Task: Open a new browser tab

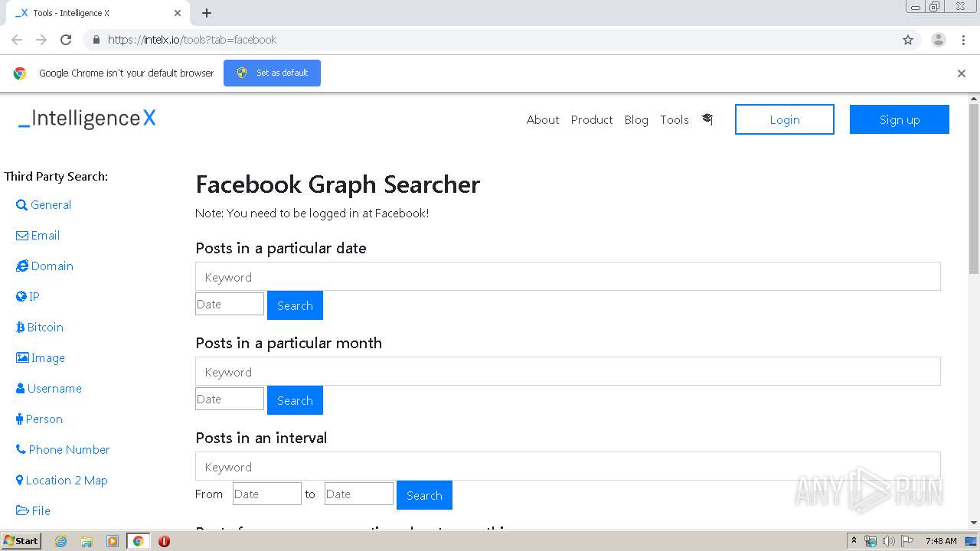Action: [x=207, y=13]
